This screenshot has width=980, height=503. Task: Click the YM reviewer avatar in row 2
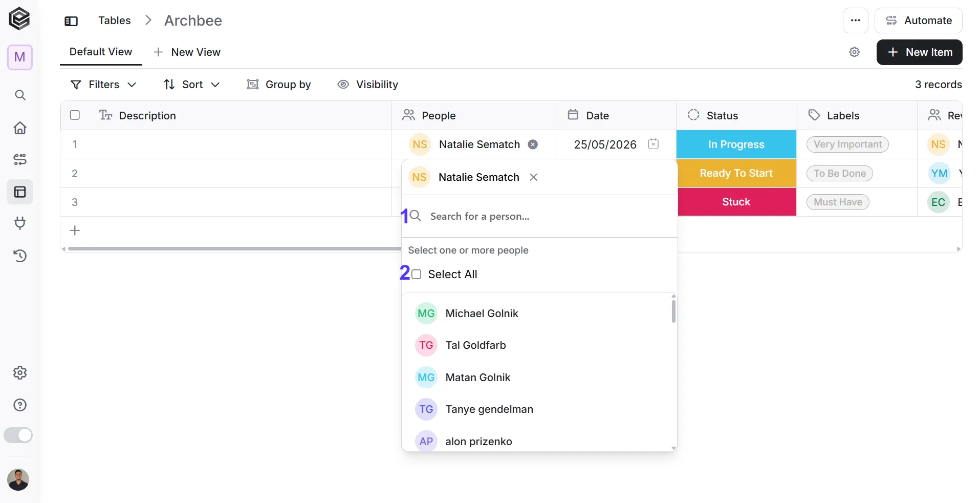pos(939,174)
